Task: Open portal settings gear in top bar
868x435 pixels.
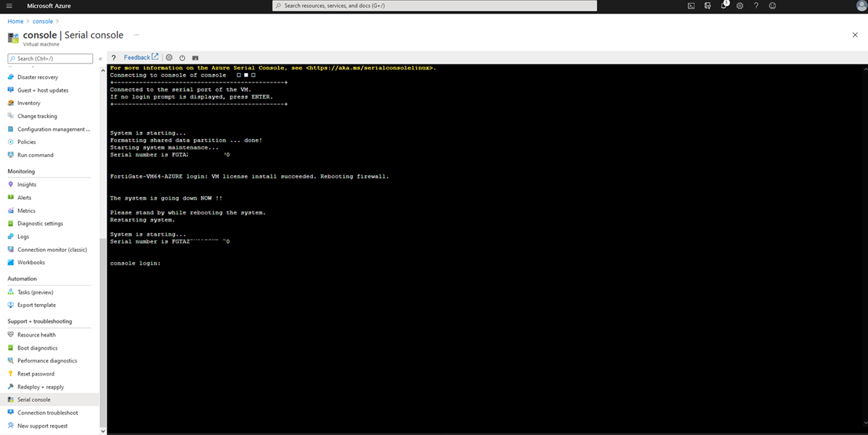Action: (740, 6)
